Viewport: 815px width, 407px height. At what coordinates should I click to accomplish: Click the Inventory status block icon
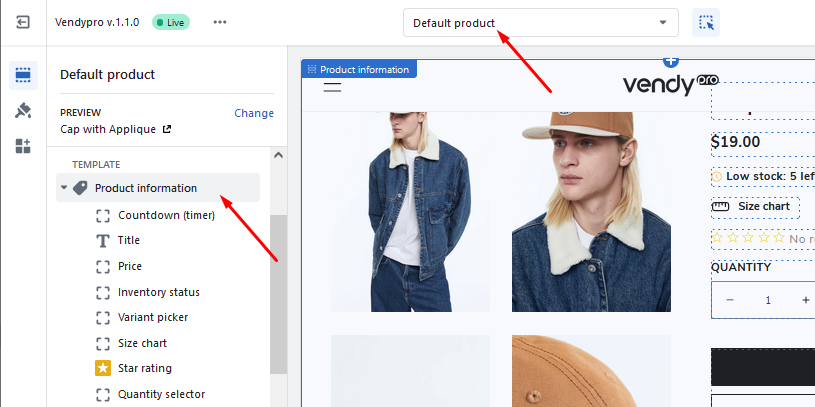103,292
